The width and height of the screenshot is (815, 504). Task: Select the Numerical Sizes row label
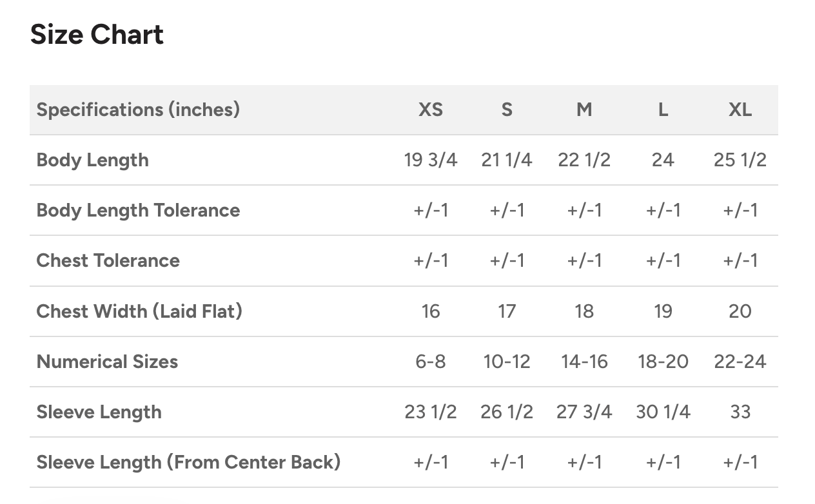click(107, 362)
